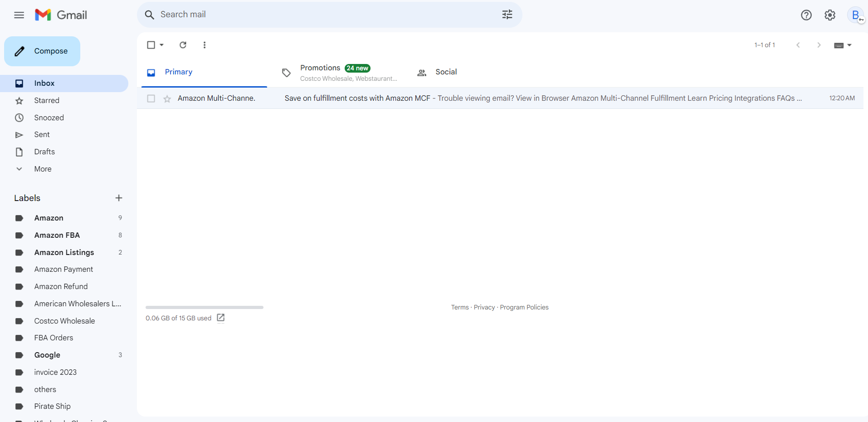Click the search magnifier icon
The width and height of the screenshot is (868, 422).
[x=149, y=15]
